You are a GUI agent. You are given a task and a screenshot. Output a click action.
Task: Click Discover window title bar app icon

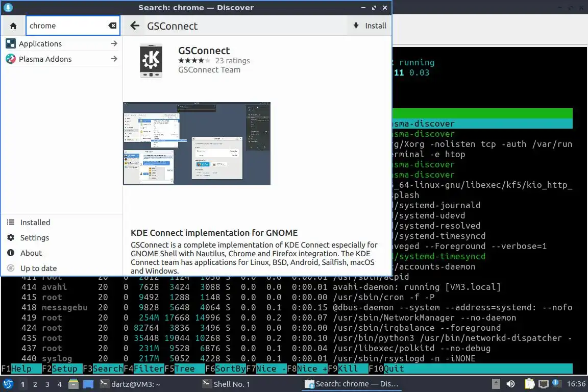[8, 7]
